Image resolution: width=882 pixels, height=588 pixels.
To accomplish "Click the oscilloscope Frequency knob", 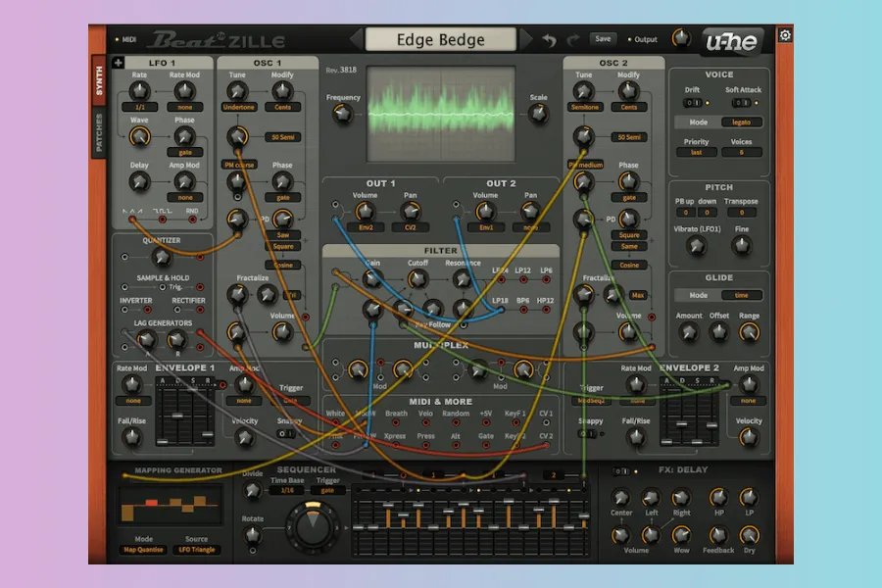I will coord(342,114).
